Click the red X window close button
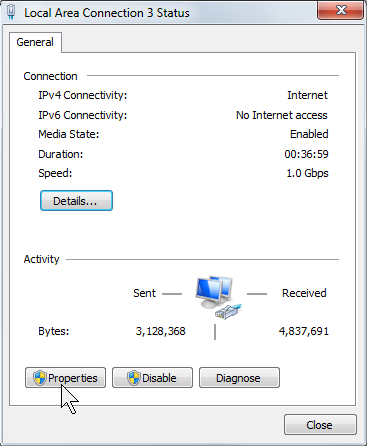Viewport: 367px width, 446px height. (340, 10)
